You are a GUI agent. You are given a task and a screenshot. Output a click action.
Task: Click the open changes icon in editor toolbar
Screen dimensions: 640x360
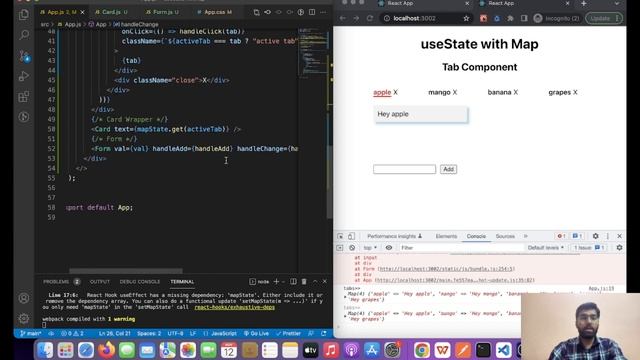click(x=256, y=12)
